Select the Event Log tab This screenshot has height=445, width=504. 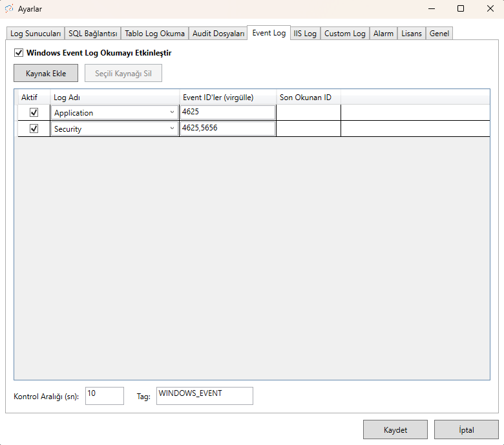pyautogui.click(x=269, y=33)
